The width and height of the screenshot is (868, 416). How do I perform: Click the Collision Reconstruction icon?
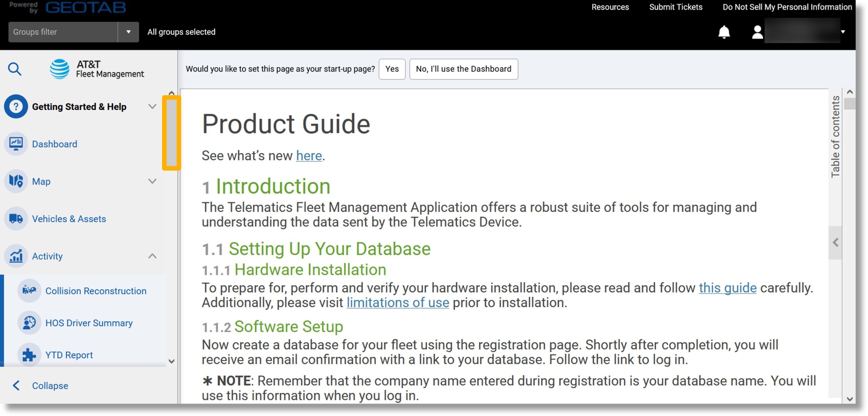point(29,290)
